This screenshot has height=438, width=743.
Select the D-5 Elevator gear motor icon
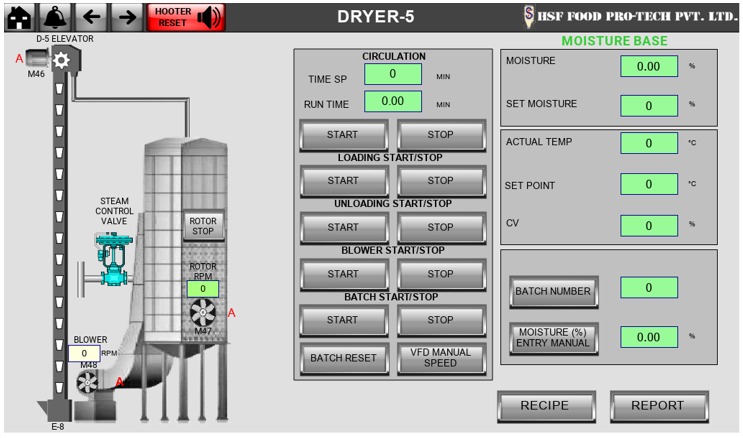(61, 60)
